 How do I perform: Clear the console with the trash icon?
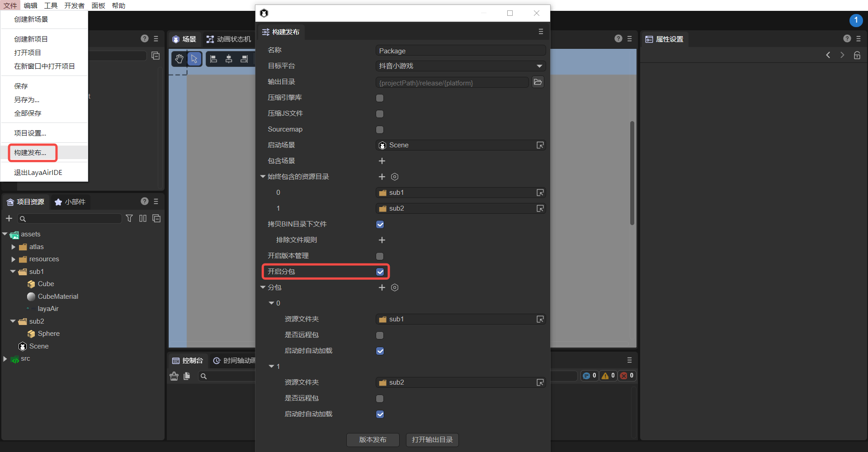click(174, 376)
